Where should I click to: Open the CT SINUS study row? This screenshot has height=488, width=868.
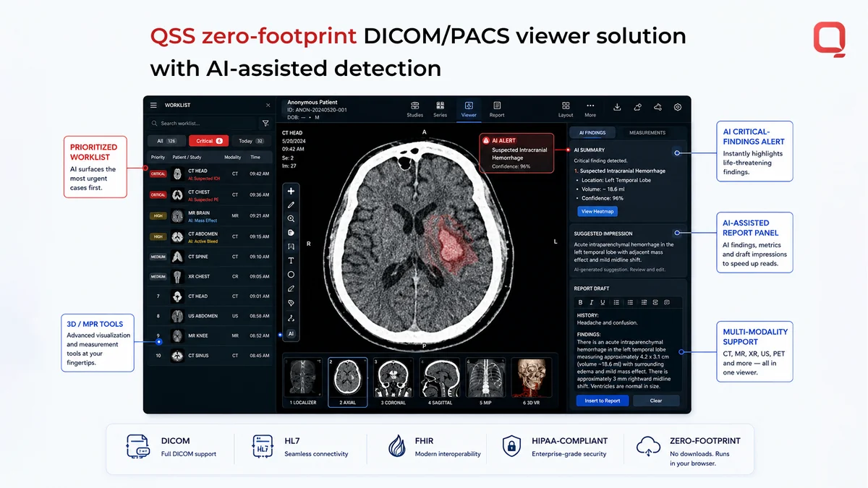pos(209,356)
